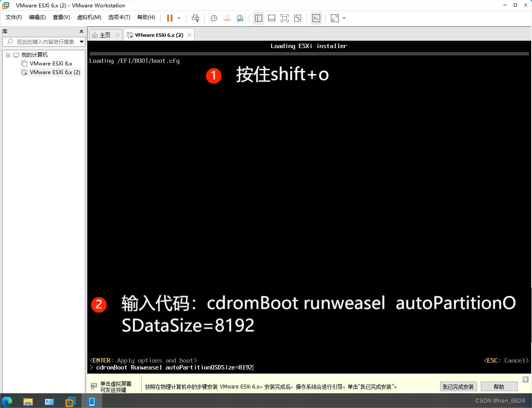Open the library search dropdown arrow
The height and width of the screenshot is (408, 532).
point(82,42)
